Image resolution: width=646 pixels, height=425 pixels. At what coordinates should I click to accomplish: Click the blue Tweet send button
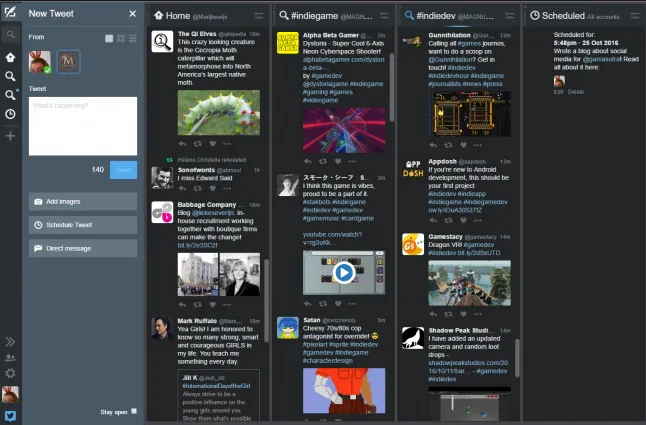tap(124, 170)
